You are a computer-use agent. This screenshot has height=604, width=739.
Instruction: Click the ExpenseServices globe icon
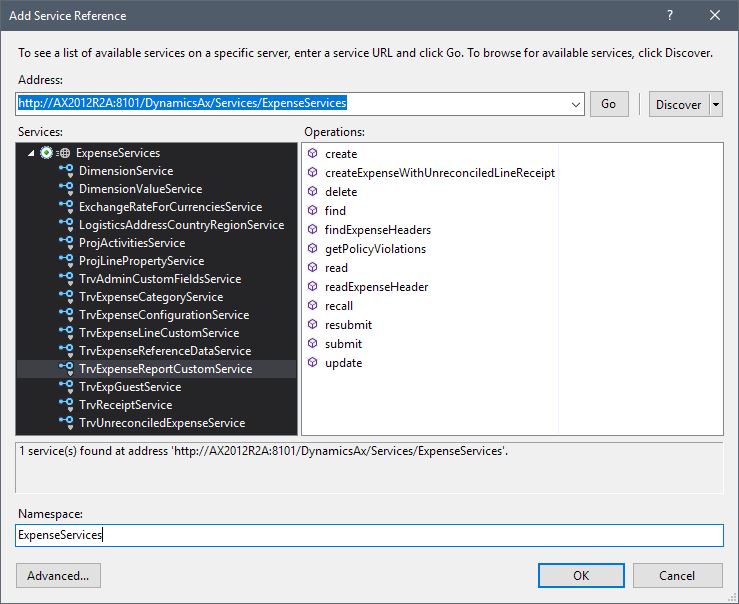coord(64,153)
